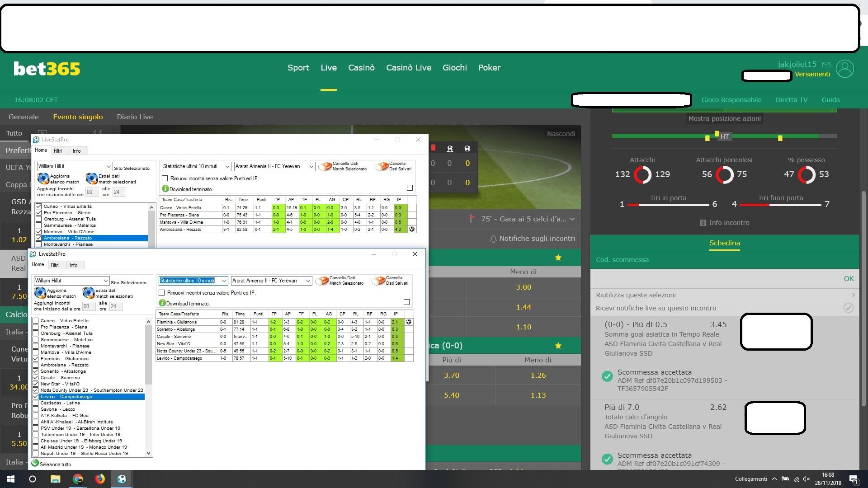Switch to Info tab in front LiveStatPro
Screen dimensions: 868x488
tap(73, 265)
